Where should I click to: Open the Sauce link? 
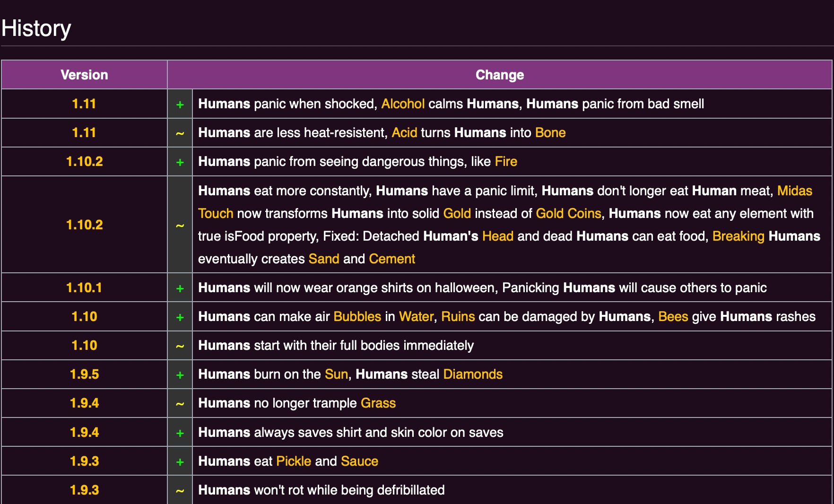point(359,461)
